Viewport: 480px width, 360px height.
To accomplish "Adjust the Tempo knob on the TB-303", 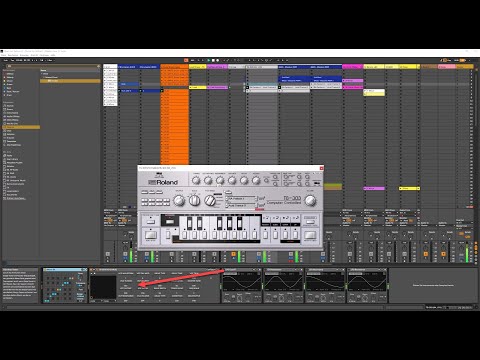I will [179, 200].
